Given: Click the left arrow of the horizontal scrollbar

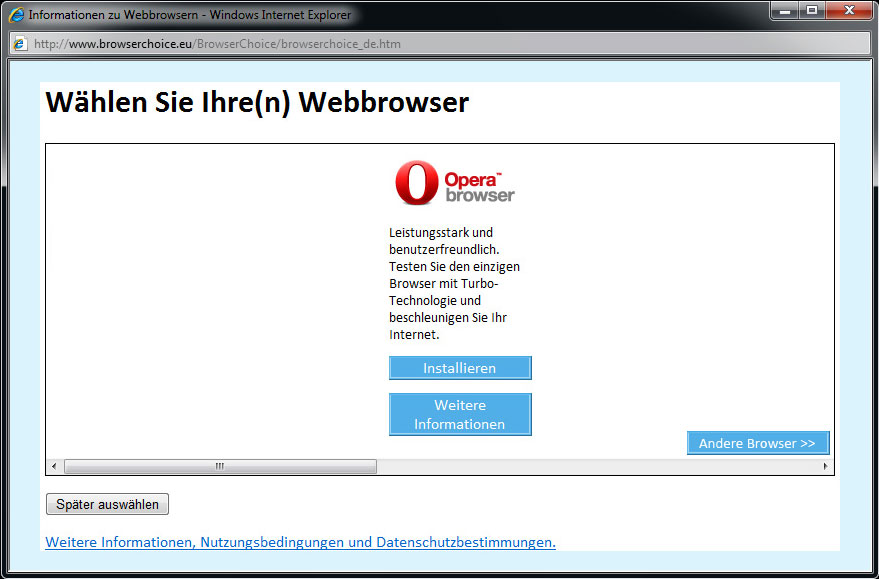Looking at the screenshot, I should click(54, 466).
